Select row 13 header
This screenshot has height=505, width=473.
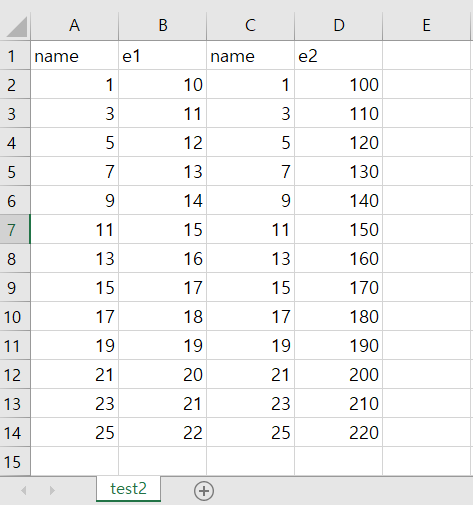15,403
